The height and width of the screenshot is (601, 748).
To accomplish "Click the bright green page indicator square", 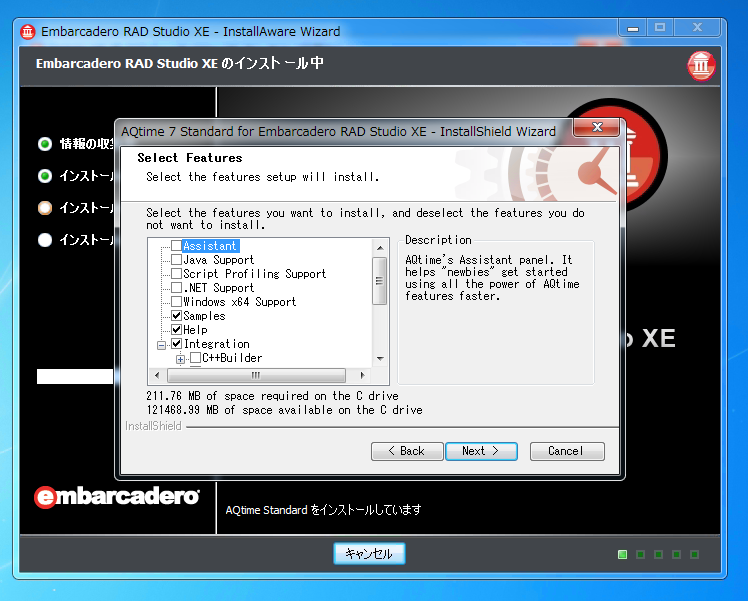I will [622, 554].
